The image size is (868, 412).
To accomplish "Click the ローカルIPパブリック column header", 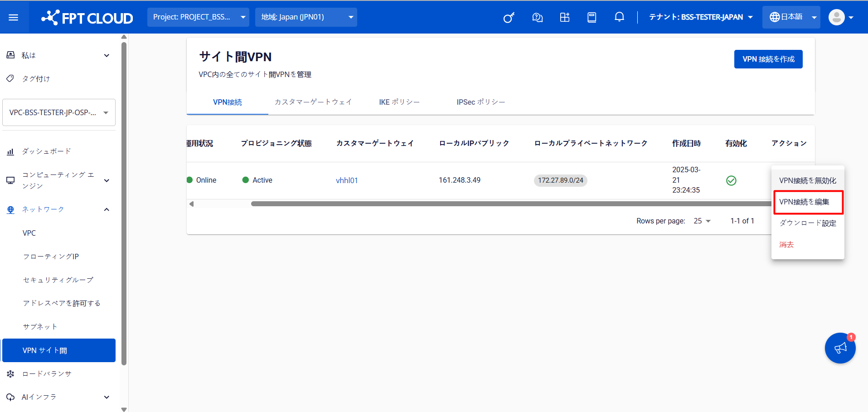I will [x=474, y=143].
